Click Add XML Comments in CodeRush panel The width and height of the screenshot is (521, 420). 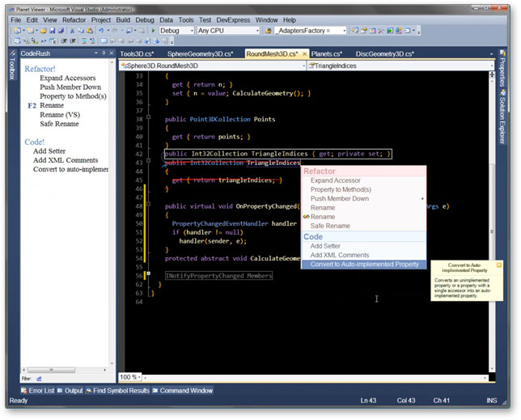click(x=66, y=160)
